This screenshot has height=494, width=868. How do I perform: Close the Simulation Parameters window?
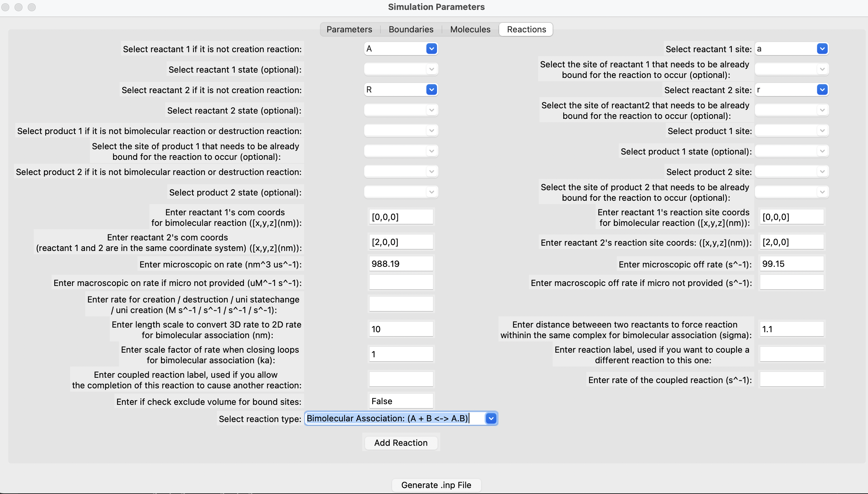(x=5, y=7)
